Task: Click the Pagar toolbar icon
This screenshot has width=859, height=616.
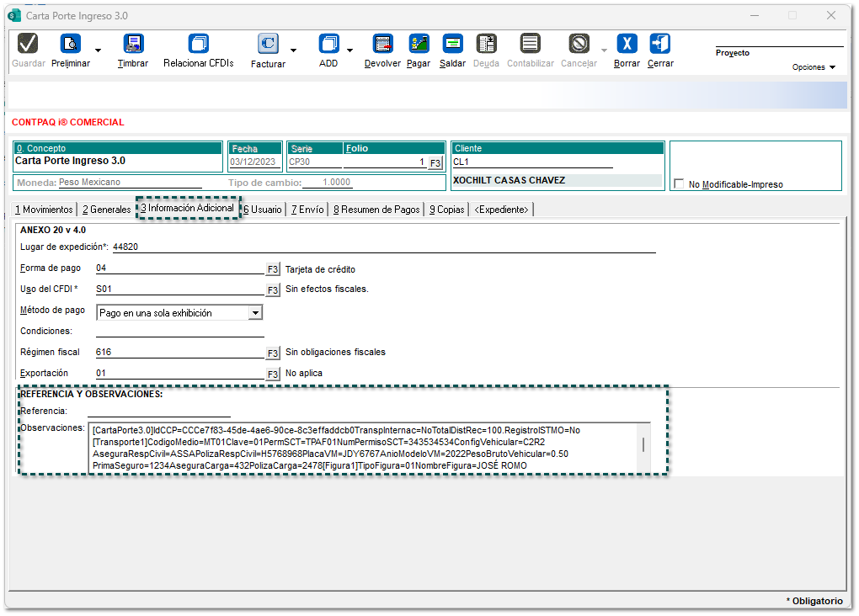Action: click(419, 45)
